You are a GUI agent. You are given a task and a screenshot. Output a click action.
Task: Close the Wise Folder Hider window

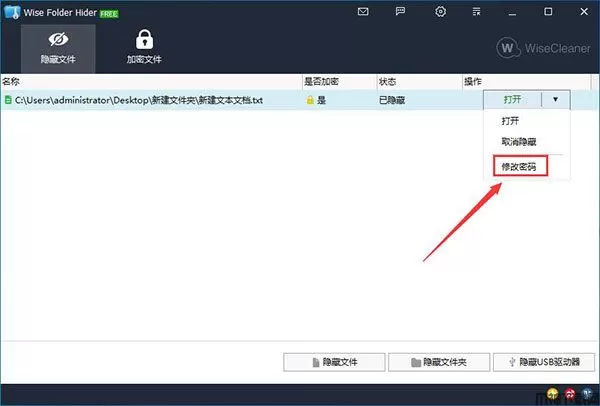point(584,12)
